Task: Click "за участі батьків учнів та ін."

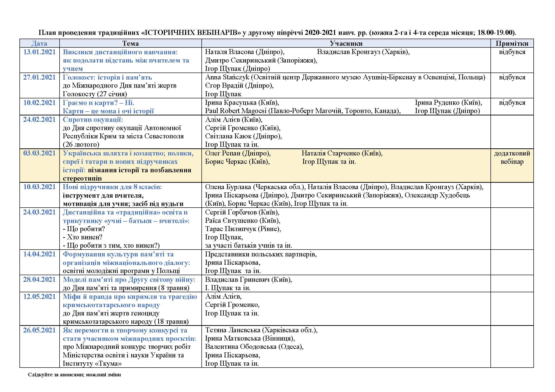Action: [248, 246]
